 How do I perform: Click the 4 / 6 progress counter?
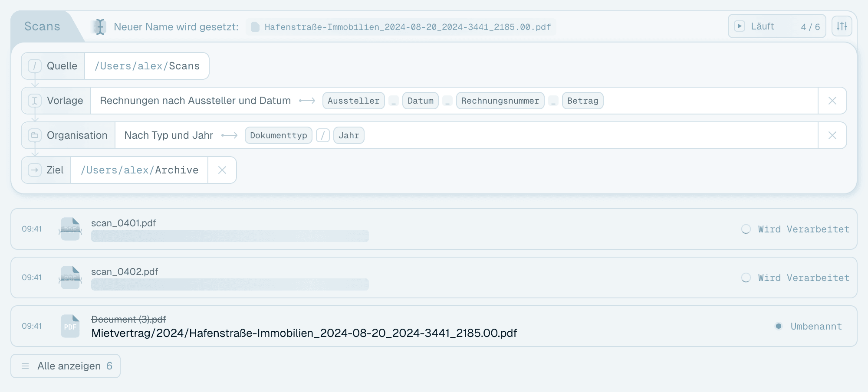(810, 27)
